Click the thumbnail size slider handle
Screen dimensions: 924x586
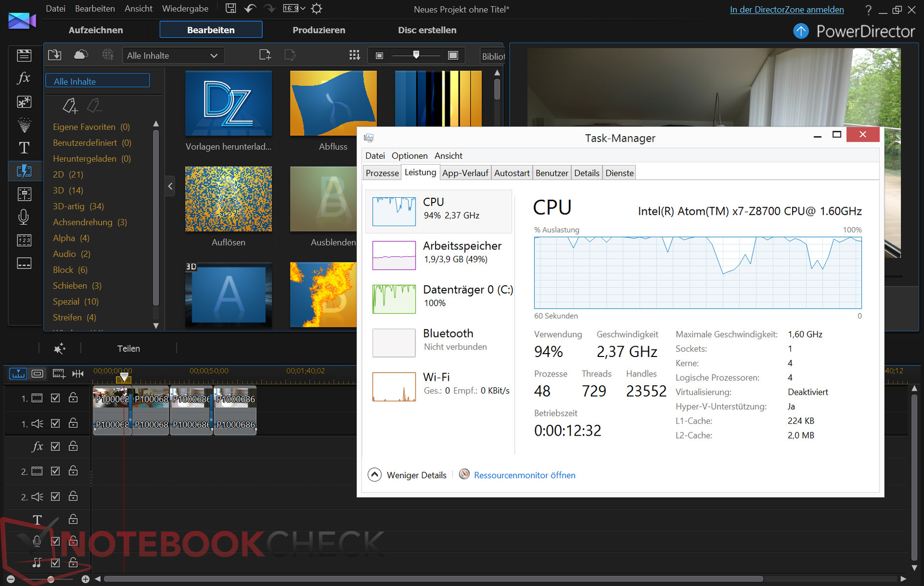416,55
